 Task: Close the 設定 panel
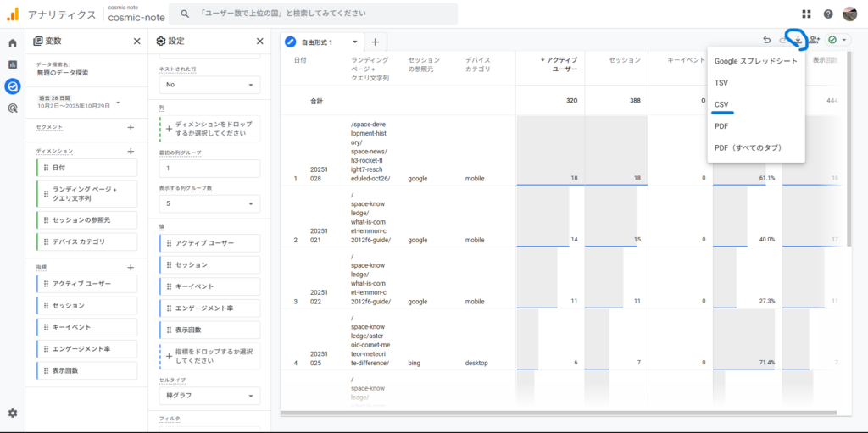[260, 41]
